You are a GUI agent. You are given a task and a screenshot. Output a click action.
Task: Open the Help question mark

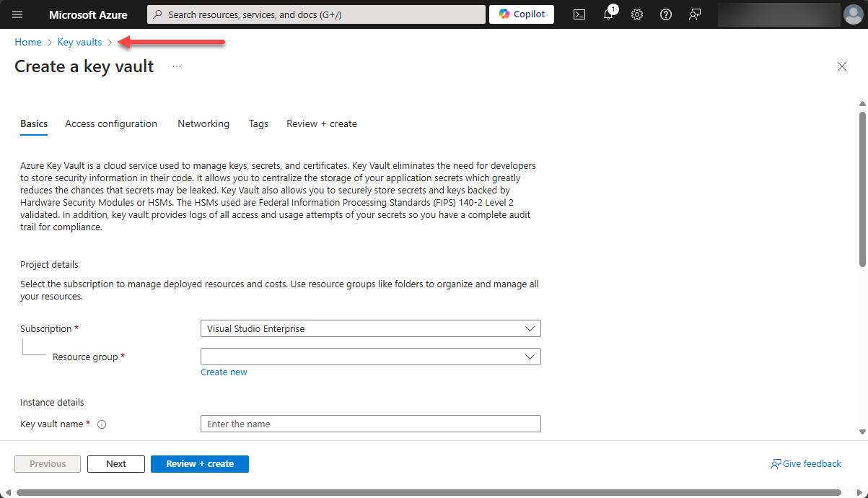click(666, 14)
